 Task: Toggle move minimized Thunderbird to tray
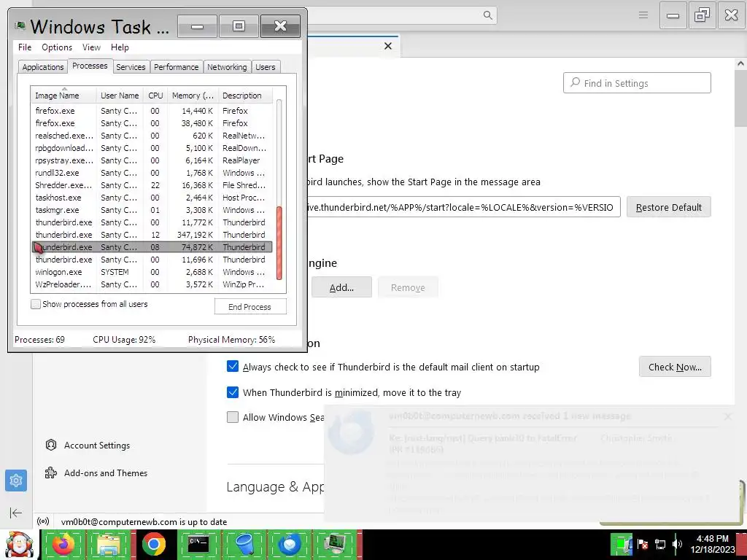click(233, 392)
